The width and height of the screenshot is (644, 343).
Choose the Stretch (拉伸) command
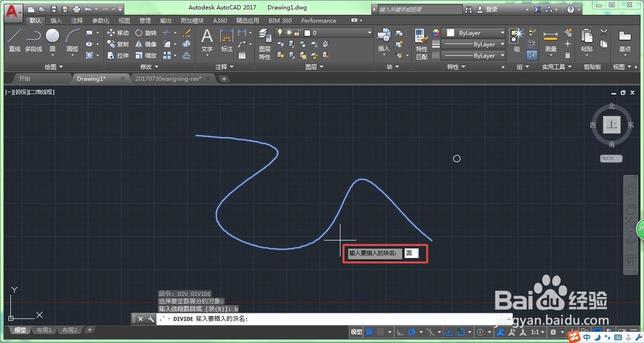[118, 55]
